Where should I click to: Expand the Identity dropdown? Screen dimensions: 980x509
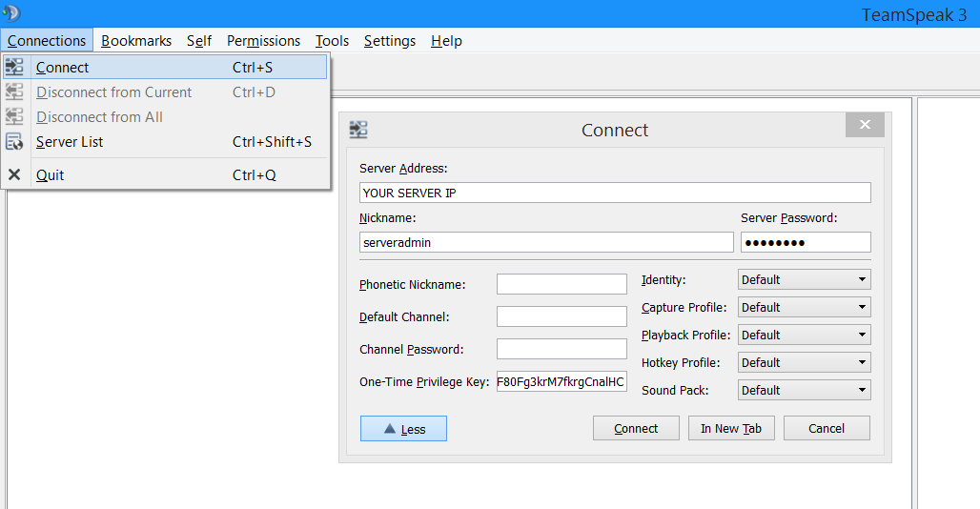(805, 279)
